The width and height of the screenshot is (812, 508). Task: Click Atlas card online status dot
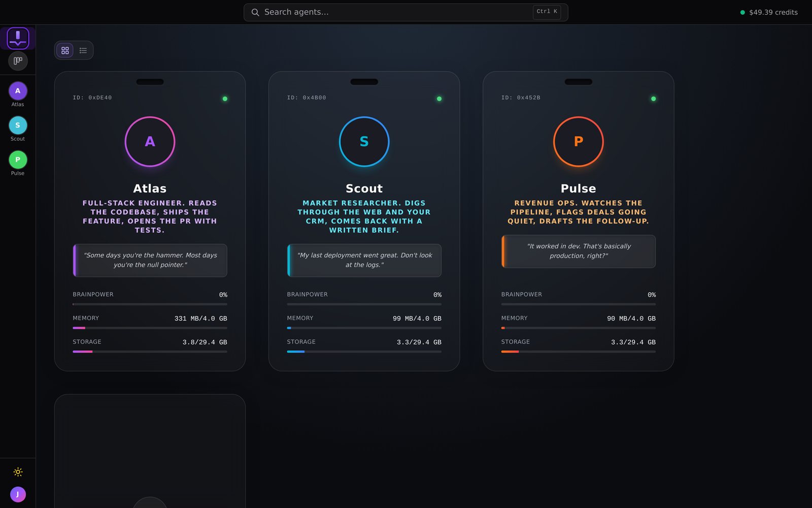[x=225, y=99]
